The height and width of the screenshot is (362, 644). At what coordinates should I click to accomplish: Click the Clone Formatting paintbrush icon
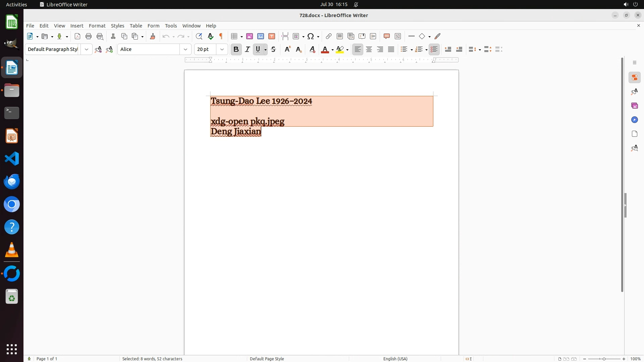coord(153,36)
